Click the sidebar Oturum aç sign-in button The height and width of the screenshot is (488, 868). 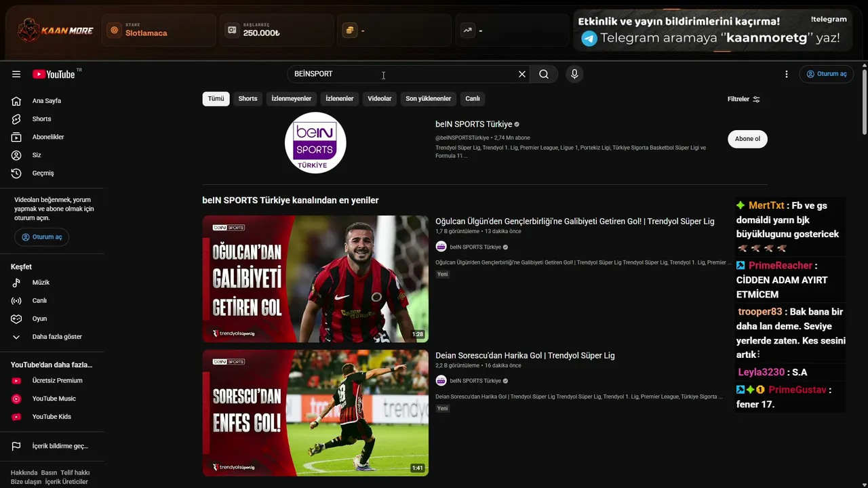click(x=42, y=237)
